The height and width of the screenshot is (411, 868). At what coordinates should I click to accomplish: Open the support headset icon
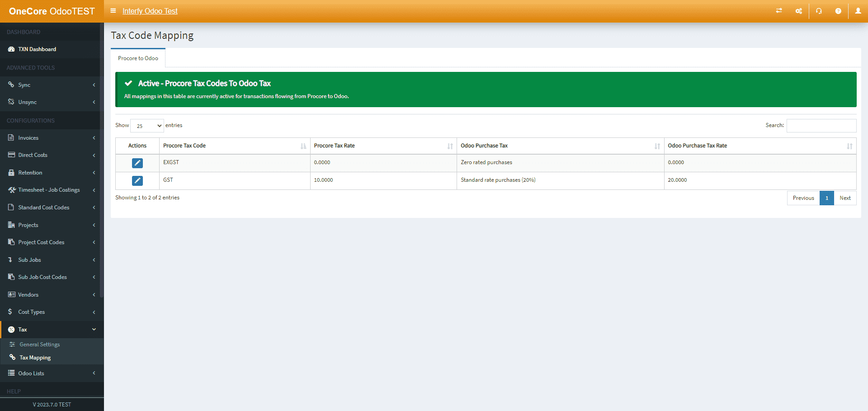coord(819,11)
